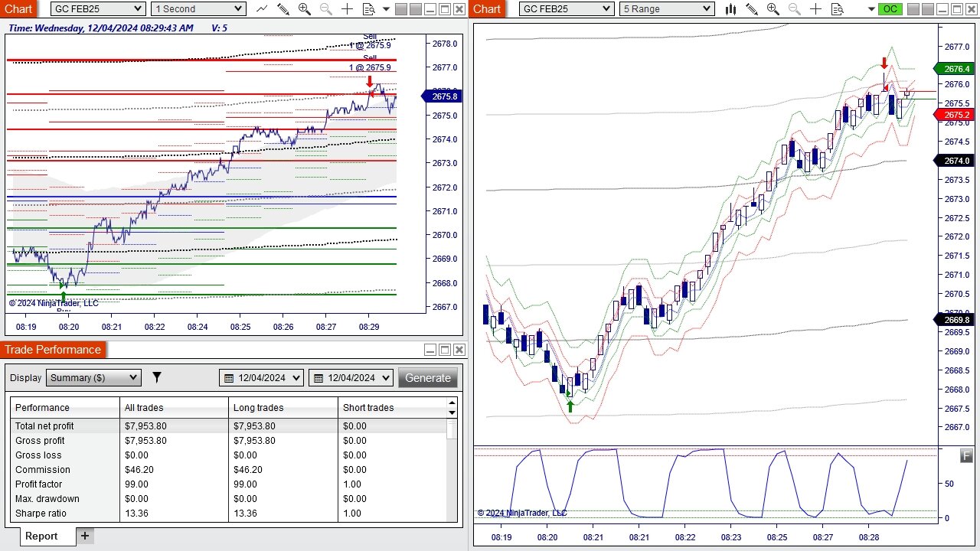This screenshot has height=551, width=980.
Task: Click All trades Sharpe ratio value 13.36
Action: pyautogui.click(x=136, y=514)
